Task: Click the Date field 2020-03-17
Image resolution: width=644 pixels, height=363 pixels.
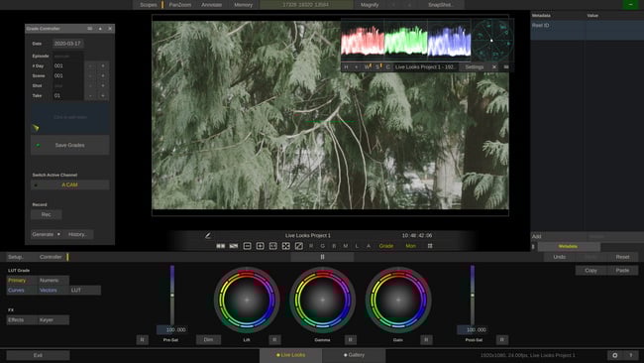Action: pyautogui.click(x=67, y=44)
